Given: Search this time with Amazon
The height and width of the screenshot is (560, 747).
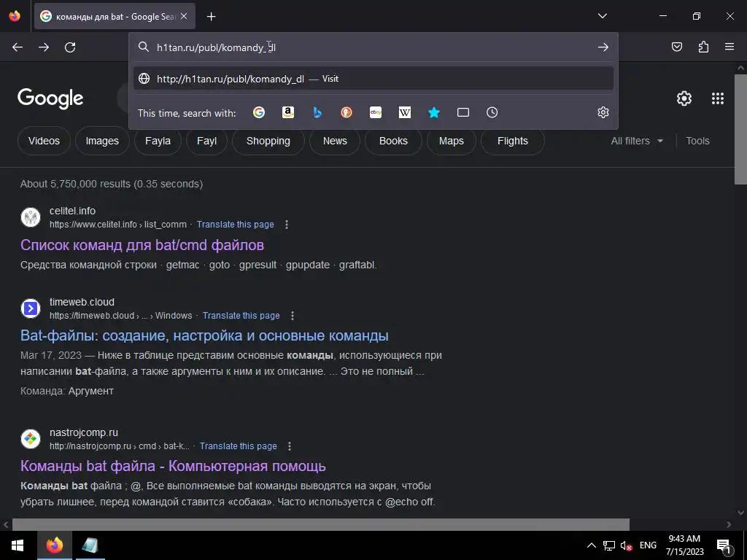Looking at the screenshot, I should 288,112.
